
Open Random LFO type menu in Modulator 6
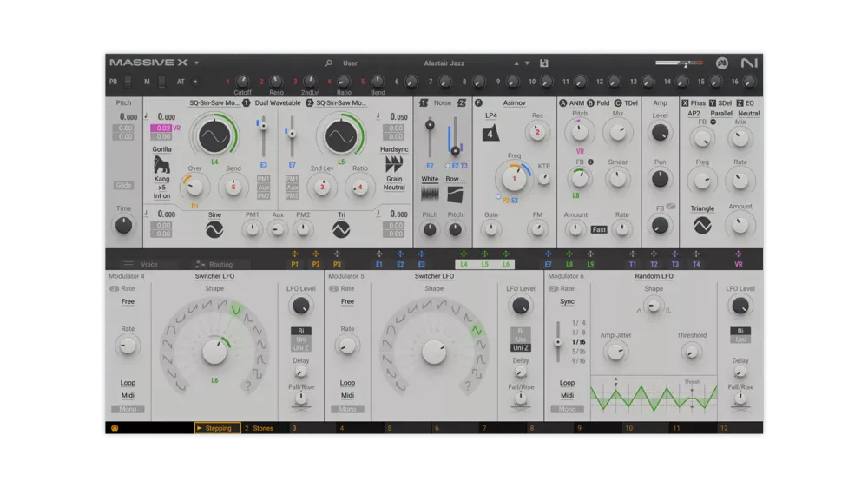click(x=654, y=276)
